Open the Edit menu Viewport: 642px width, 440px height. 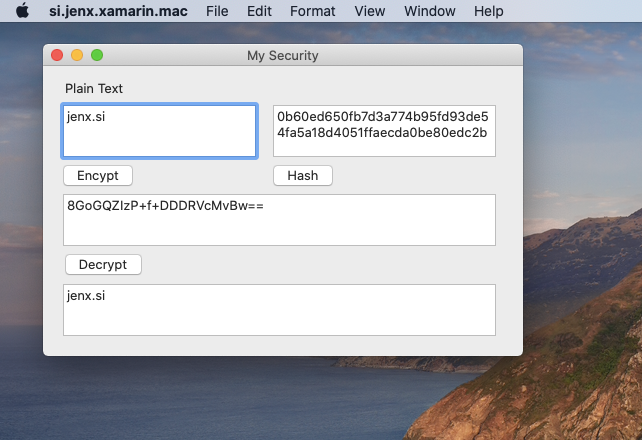point(259,11)
